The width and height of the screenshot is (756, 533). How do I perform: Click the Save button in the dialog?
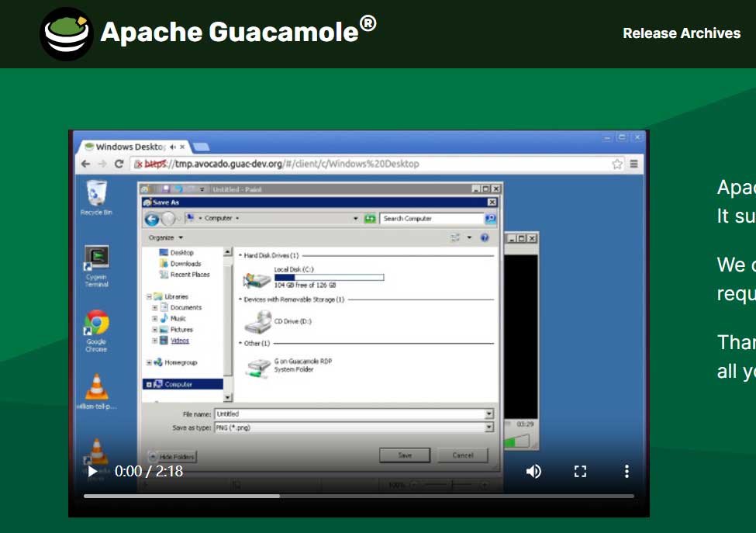tap(405, 455)
